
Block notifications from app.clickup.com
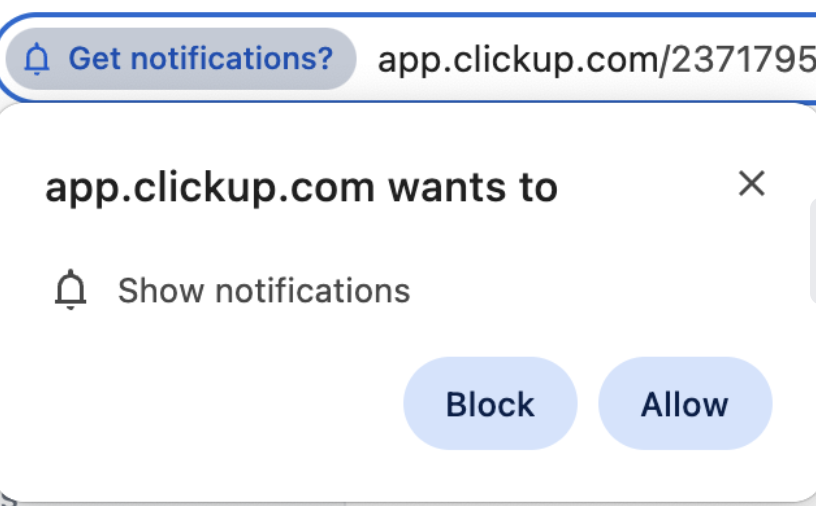[x=490, y=405]
